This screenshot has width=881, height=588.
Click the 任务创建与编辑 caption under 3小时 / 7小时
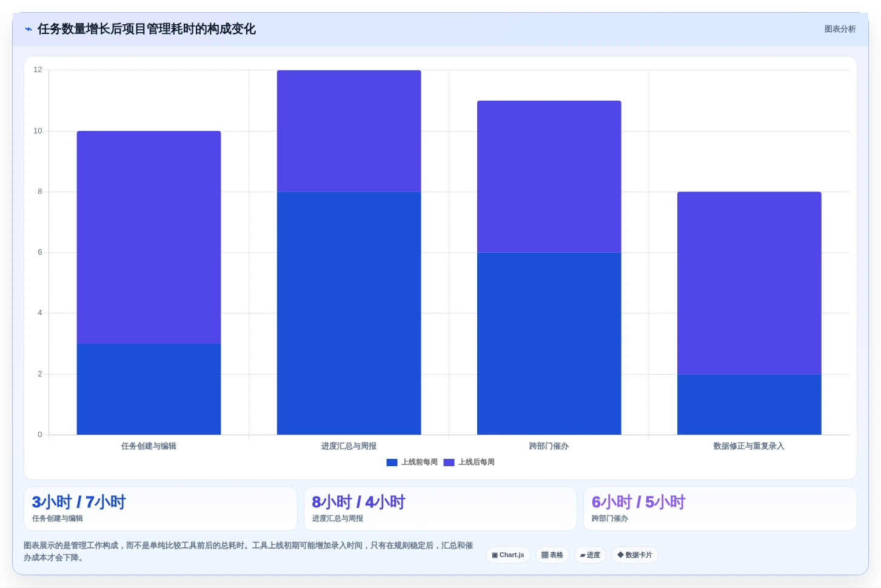point(58,519)
